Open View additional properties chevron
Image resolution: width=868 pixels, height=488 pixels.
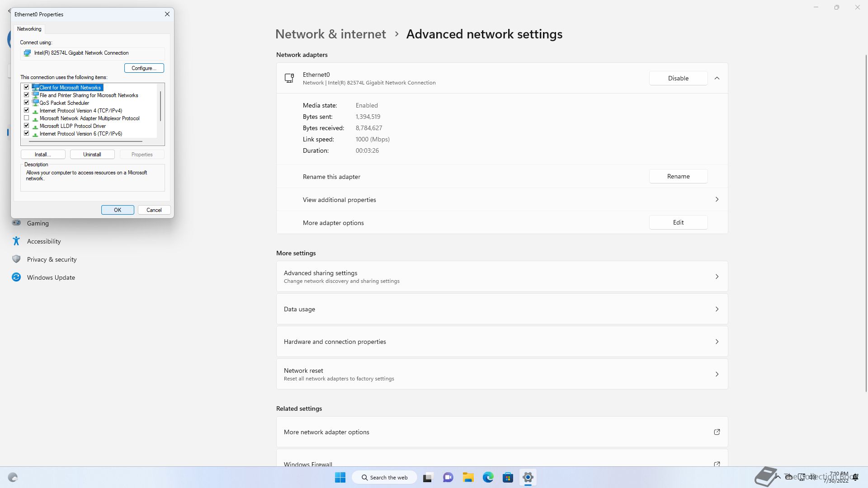(x=717, y=199)
